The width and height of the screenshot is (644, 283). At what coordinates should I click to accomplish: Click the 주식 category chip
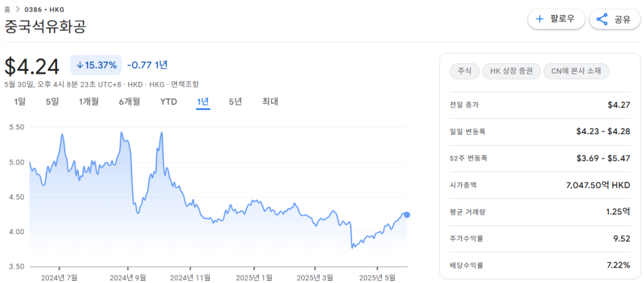tap(464, 71)
